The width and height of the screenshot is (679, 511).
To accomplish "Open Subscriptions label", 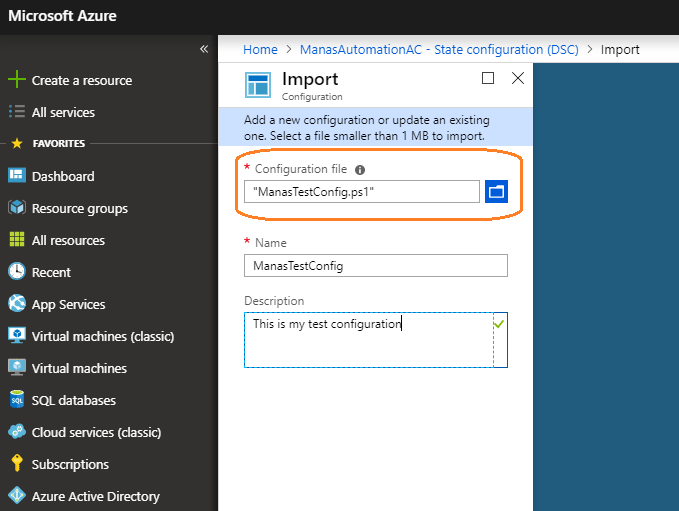I will click(x=70, y=464).
